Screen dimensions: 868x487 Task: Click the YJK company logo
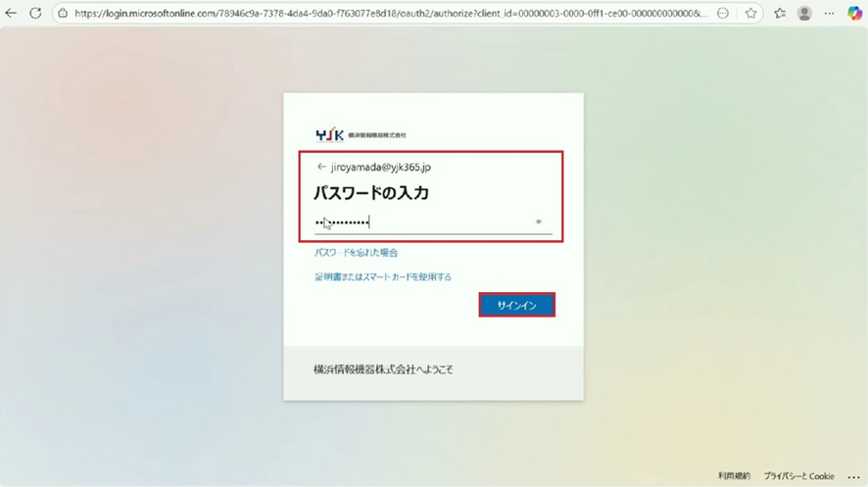[329, 134]
